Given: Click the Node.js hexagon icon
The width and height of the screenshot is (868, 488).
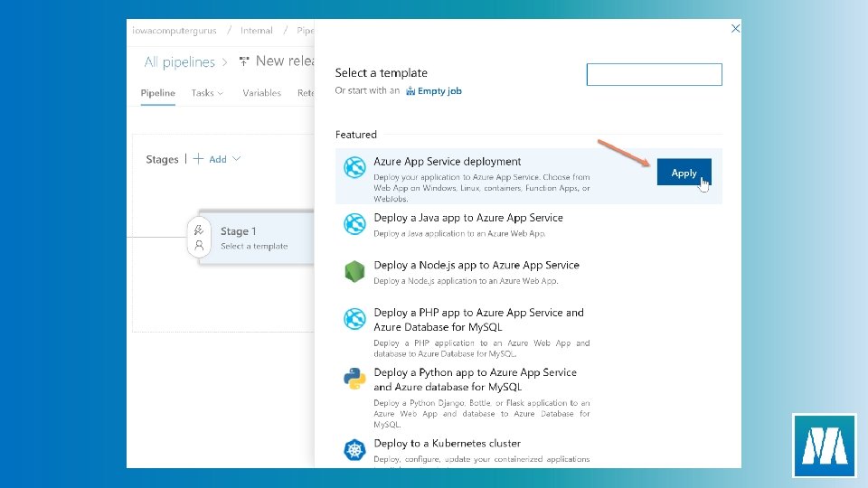Looking at the screenshot, I should pos(354,271).
